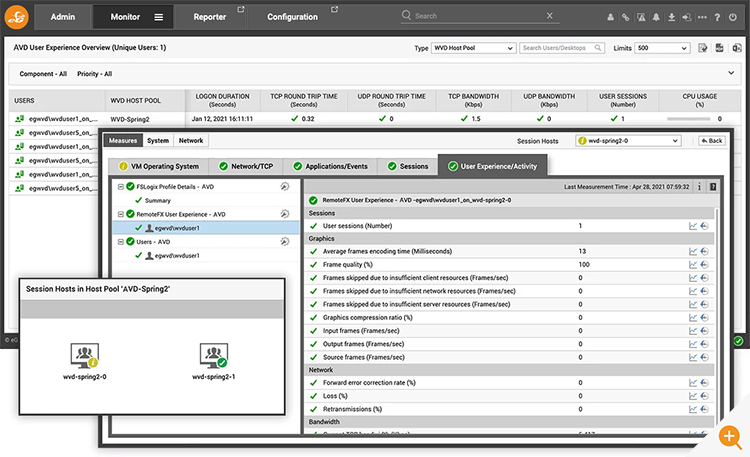This screenshot has width=750, height=457.
Task: Select the System tab
Action: tap(158, 141)
